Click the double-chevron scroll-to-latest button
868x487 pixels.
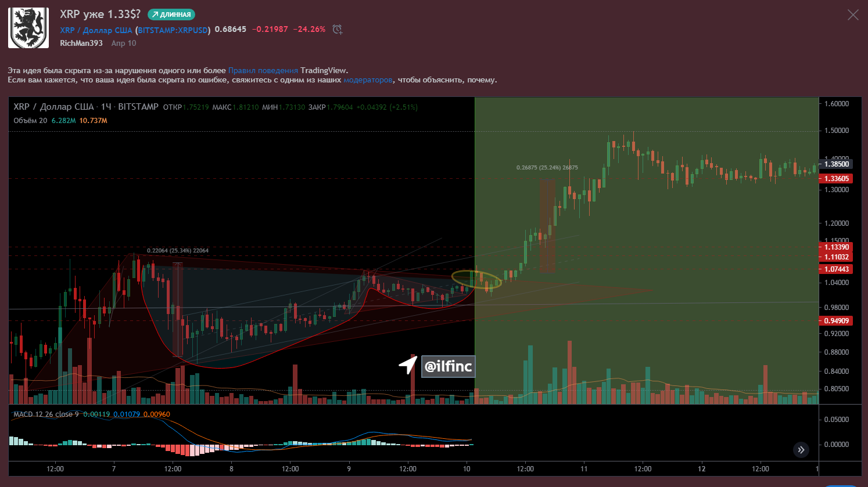[801, 449]
